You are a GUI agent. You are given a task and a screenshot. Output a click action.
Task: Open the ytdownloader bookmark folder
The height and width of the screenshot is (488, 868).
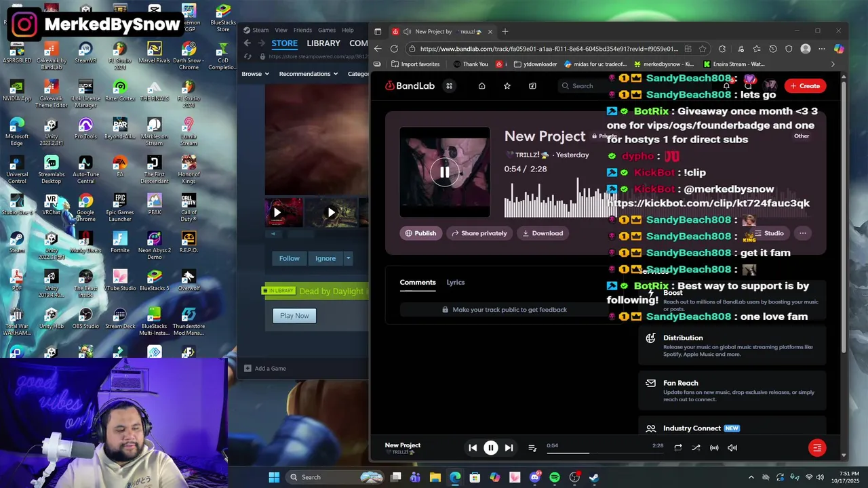[536, 64]
